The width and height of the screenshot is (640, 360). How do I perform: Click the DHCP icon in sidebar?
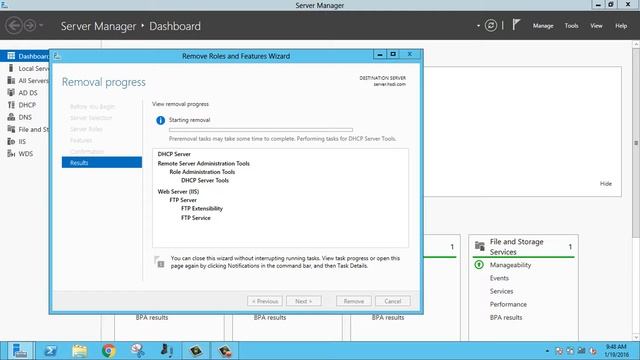click(x=11, y=105)
